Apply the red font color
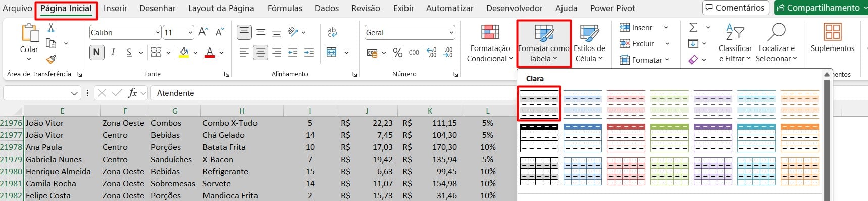Screen dimensions: 868x201 (x=210, y=52)
